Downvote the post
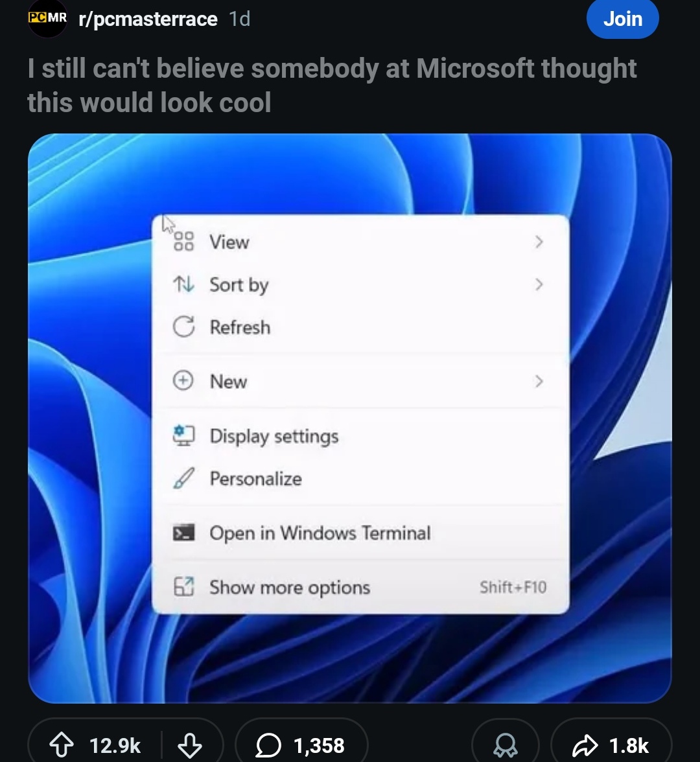This screenshot has width=700, height=762. [190, 745]
